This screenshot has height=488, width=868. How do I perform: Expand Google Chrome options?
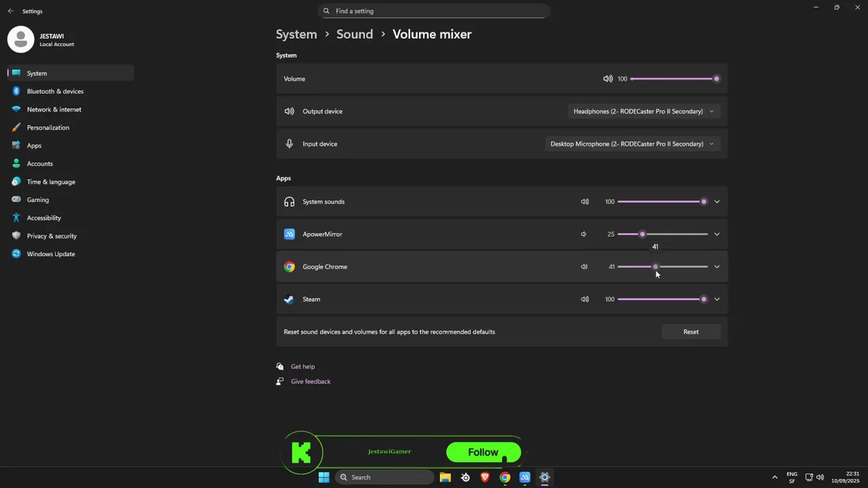pyautogui.click(x=717, y=266)
